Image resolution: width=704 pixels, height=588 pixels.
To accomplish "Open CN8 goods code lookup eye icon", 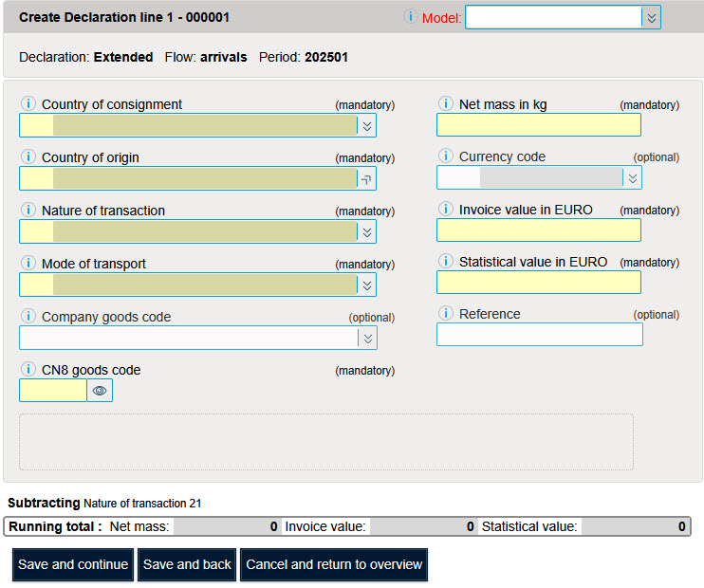I will (x=100, y=391).
